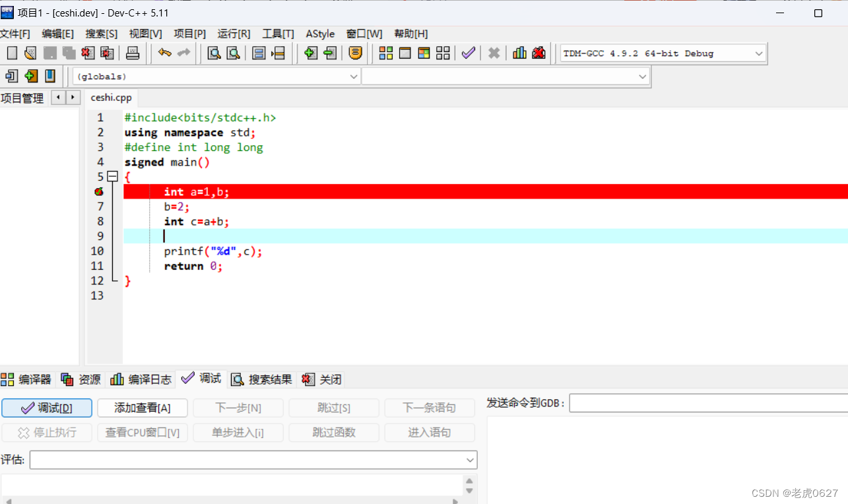Click the Undo arrow icon
The height and width of the screenshot is (504, 848).
[x=164, y=53]
